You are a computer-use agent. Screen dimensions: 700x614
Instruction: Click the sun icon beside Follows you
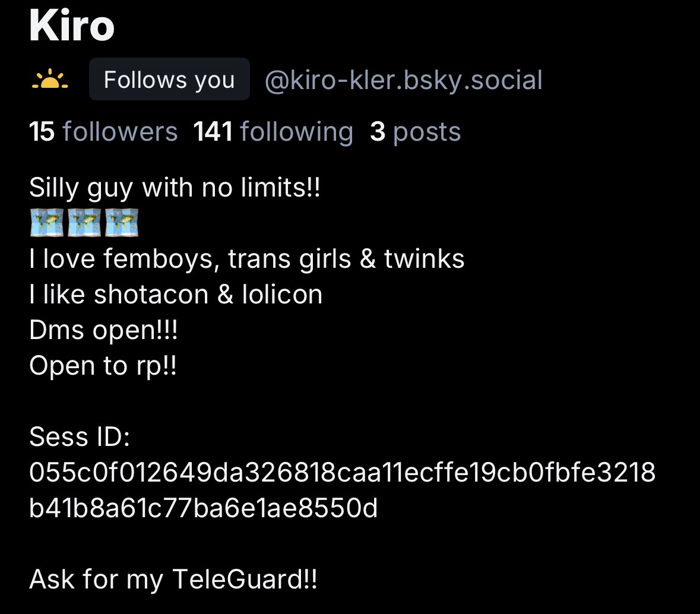tap(50, 79)
